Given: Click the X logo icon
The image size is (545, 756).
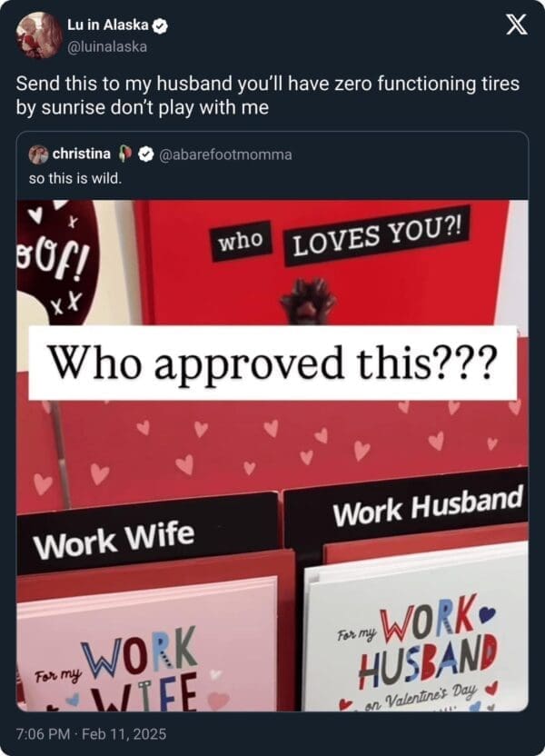Looking at the screenshot, I should [517, 25].
